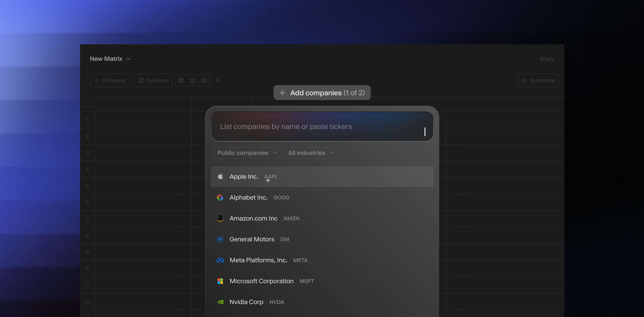Image resolution: width=644 pixels, height=317 pixels.
Task: Select tall row height icon
Action: click(x=204, y=80)
